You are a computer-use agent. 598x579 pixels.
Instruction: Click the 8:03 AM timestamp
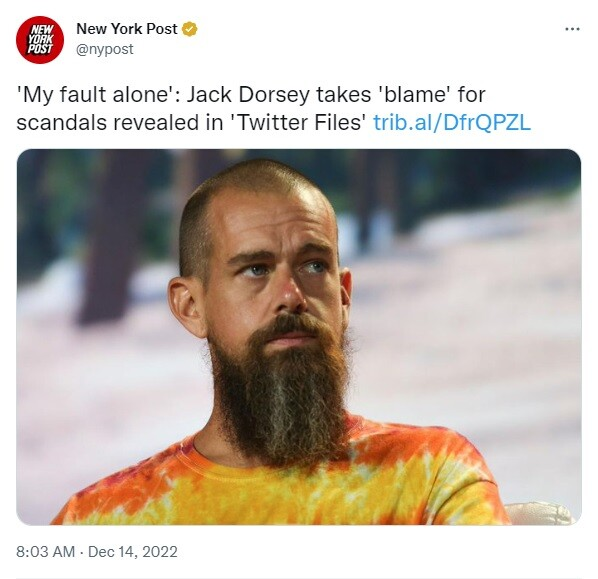(46, 552)
